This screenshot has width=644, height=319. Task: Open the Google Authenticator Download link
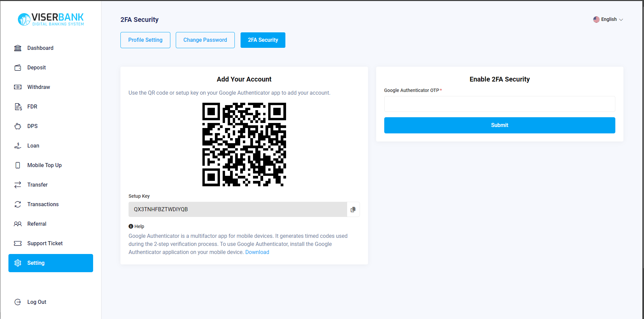tap(257, 252)
